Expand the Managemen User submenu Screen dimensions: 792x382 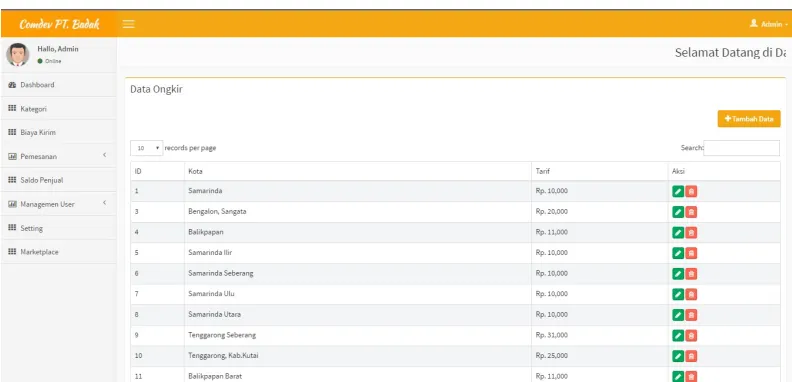[x=59, y=204]
